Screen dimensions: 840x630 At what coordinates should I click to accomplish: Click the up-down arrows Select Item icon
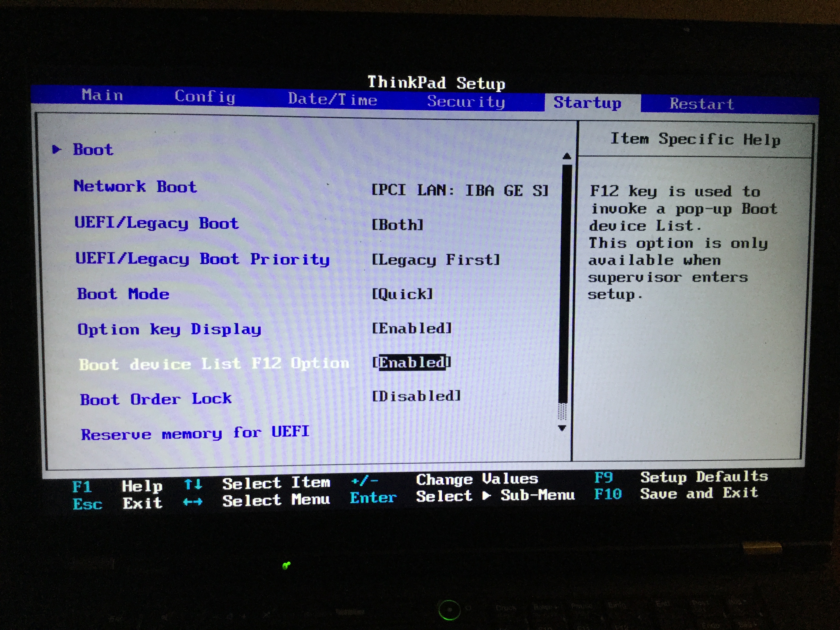point(193,484)
